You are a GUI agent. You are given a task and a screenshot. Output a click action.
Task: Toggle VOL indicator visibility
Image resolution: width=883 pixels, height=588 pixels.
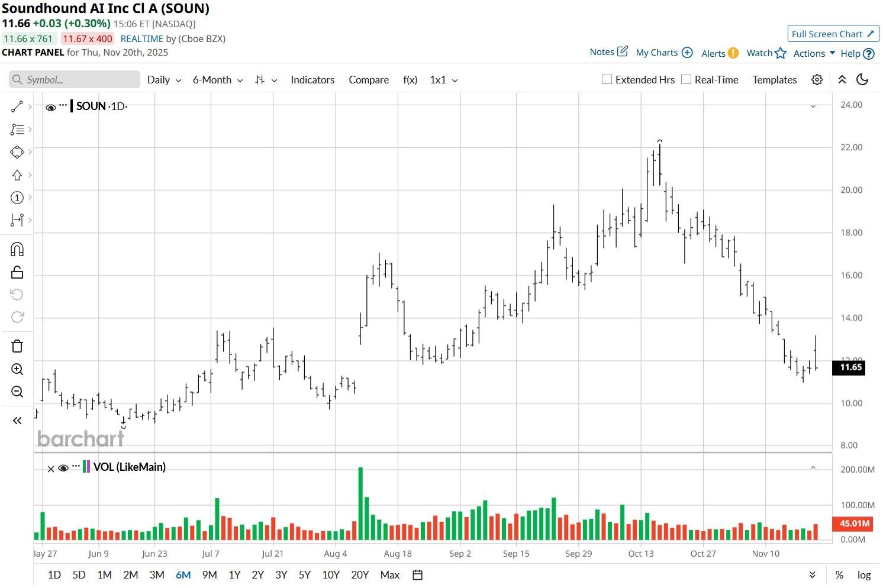tap(63, 469)
